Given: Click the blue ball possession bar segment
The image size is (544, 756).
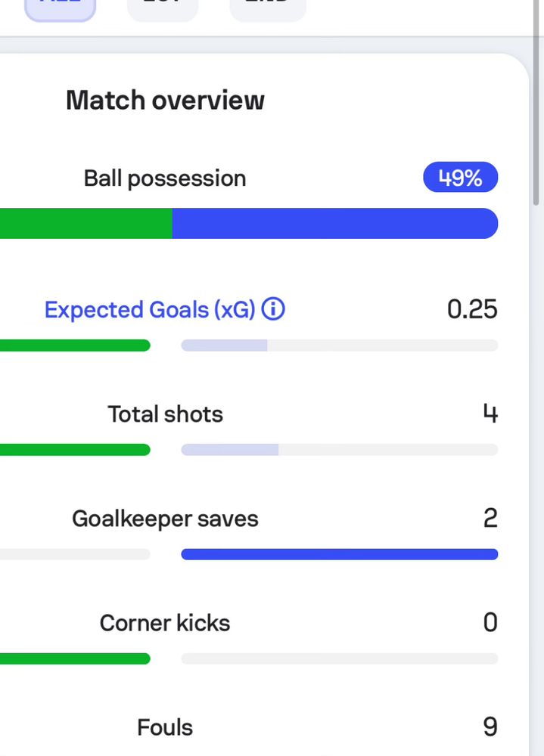Looking at the screenshot, I should (x=335, y=223).
